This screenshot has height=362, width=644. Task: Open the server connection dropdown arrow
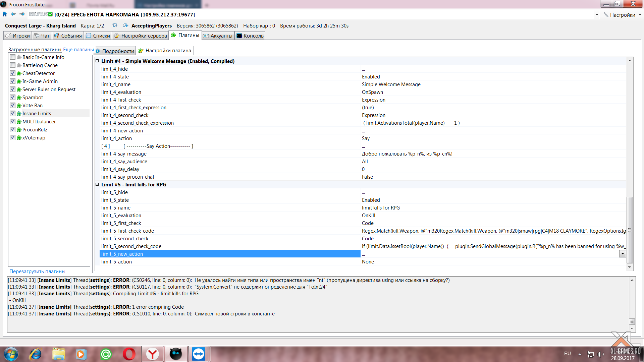point(597,15)
